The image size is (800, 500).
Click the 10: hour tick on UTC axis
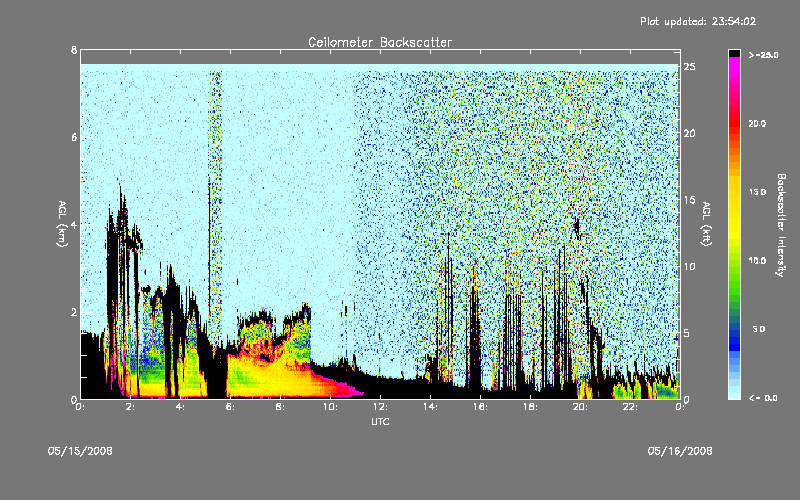click(x=330, y=407)
